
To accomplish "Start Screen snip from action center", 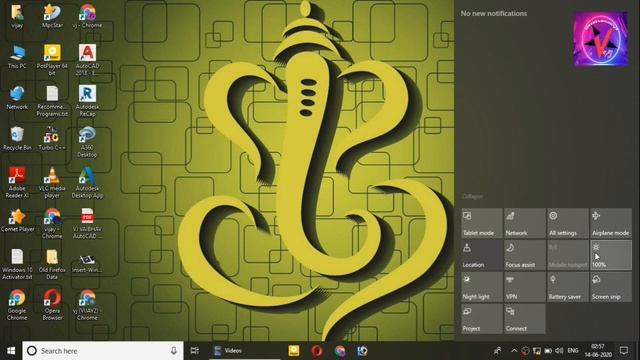I will [x=611, y=287].
